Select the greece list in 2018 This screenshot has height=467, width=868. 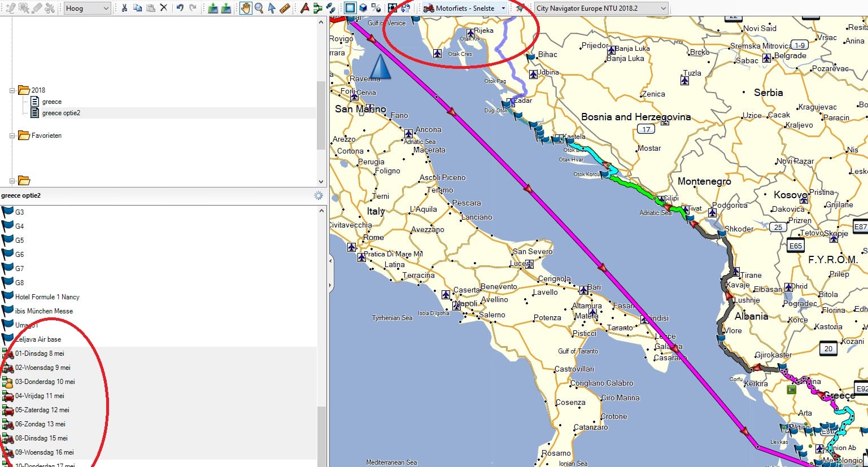51,102
